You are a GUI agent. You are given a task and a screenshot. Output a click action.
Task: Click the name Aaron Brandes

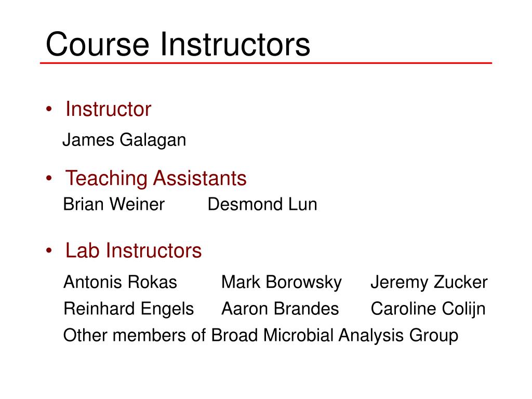point(280,309)
